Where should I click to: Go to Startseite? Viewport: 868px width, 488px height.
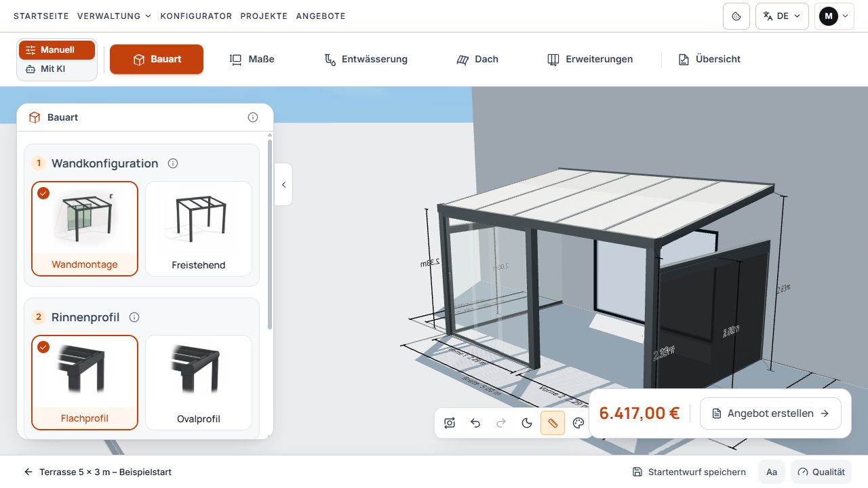(41, 16)
